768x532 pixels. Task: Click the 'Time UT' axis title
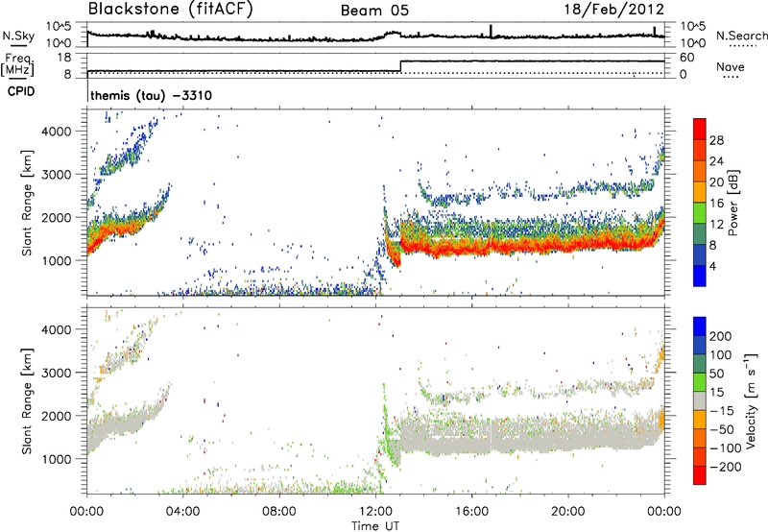(375, 526)
